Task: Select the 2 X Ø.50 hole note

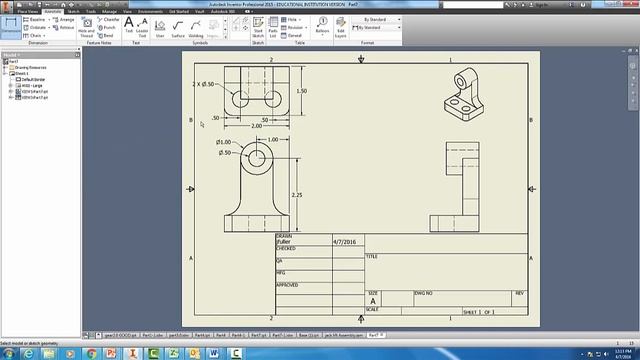Action: (204, 84)
